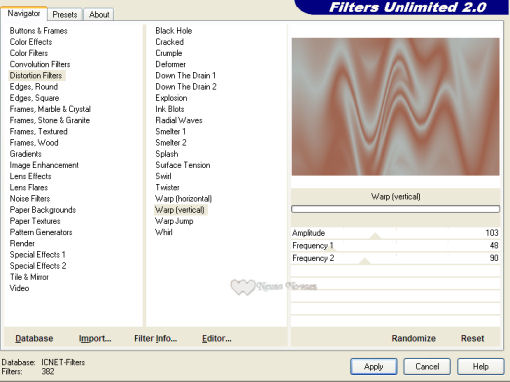Reset the filter settings
The image size is (510, 382).
472,338
